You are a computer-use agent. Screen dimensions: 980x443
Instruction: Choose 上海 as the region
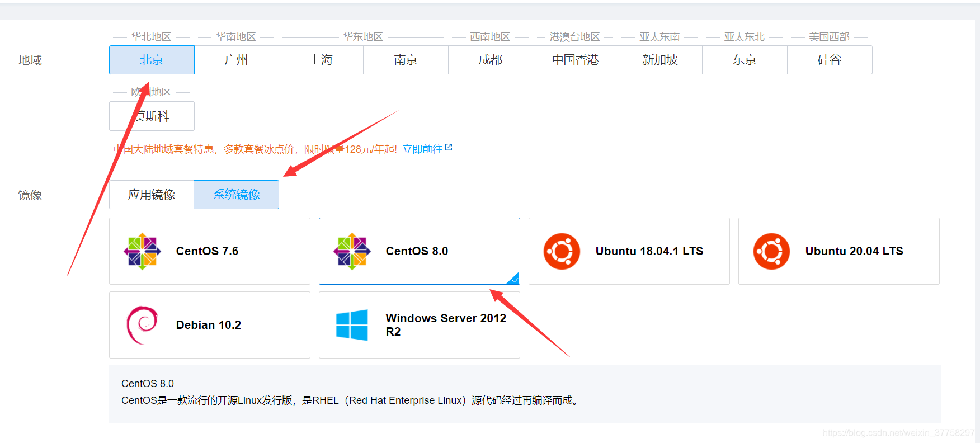click(321, 60)
